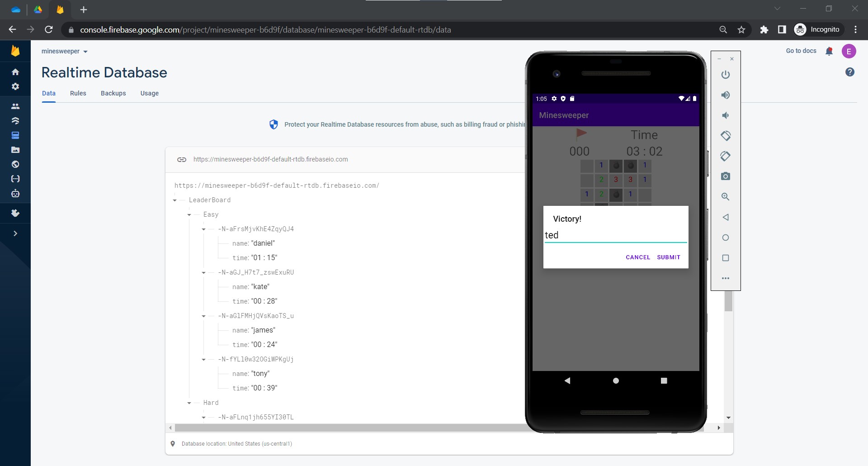Viewport: 868px width, 466px height.
Task: Bookmark this page with star icon
Action: click(741, 30)
